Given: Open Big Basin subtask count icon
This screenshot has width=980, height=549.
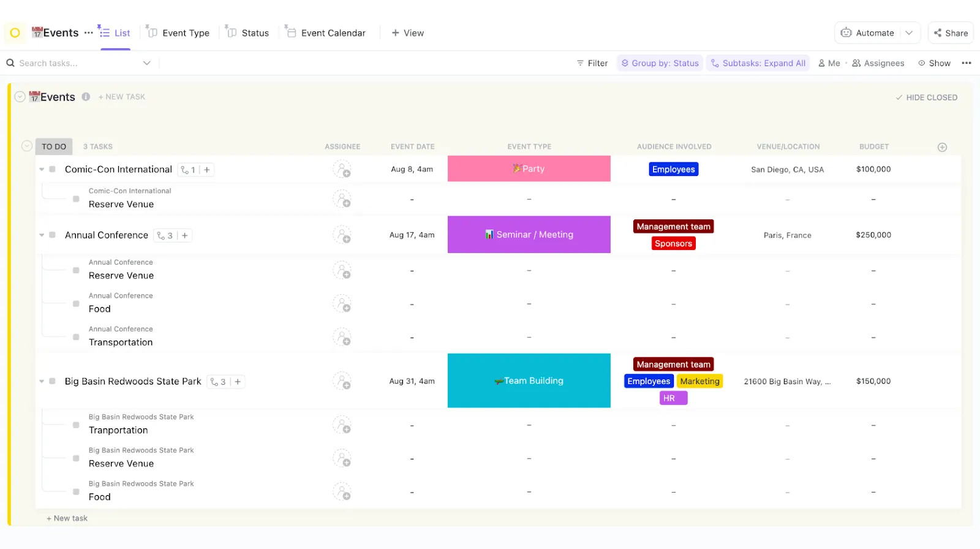Looking at the screenshot, I should click(x=218, y=382).
